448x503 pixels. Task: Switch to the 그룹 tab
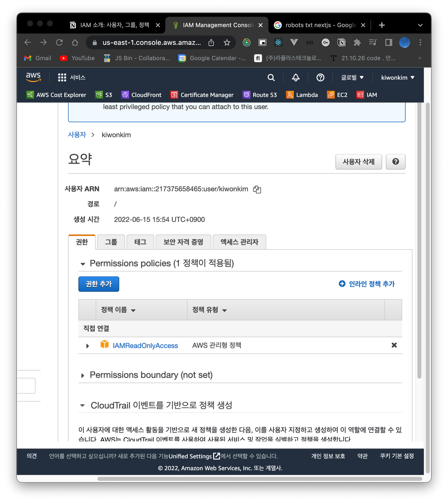pyautogui.click(x=111, y=242)
